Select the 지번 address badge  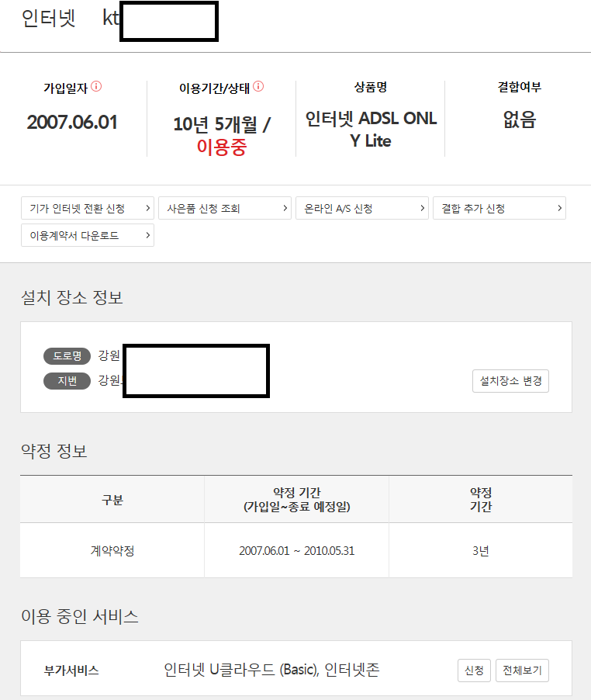point(67,381)
